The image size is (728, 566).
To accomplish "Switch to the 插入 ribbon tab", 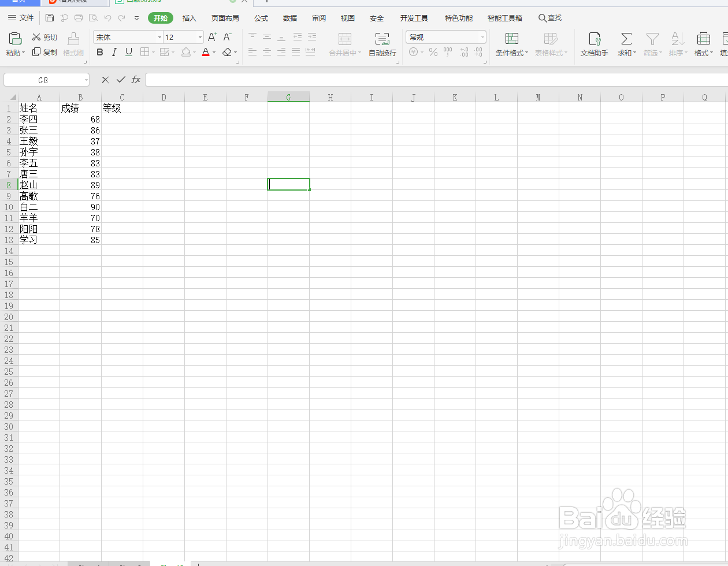I will click(190, 18).
